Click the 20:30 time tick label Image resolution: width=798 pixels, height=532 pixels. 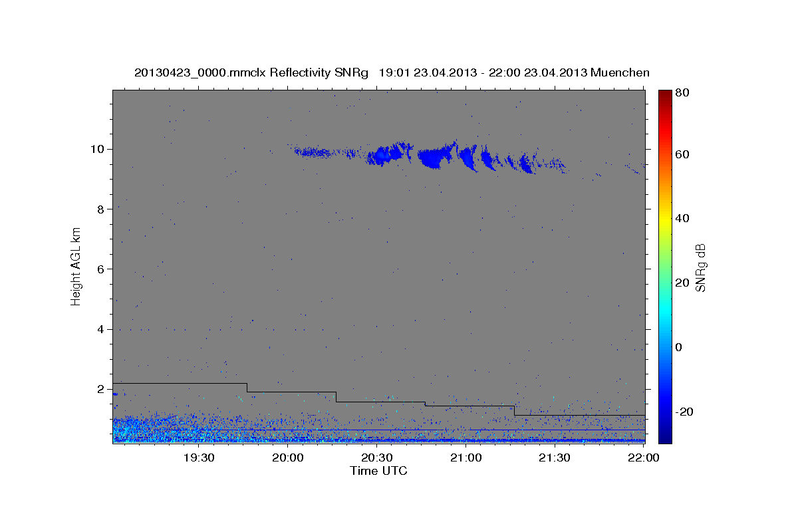pyautogui.click(x=377, y=458)
